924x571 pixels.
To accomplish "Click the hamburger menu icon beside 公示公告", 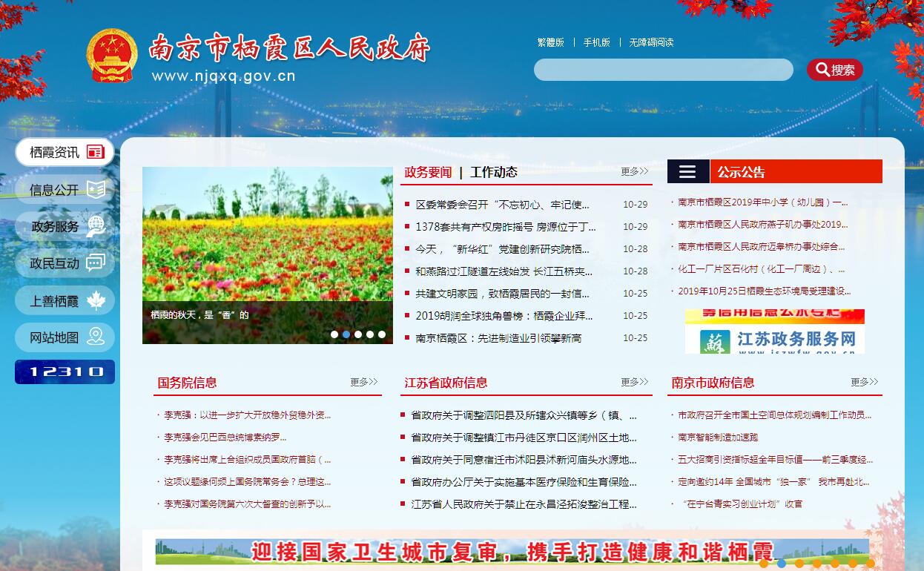I will tap(687, 172).
